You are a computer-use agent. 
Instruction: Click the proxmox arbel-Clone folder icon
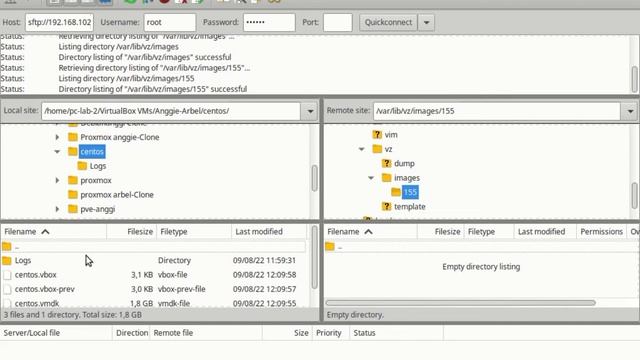pyautogui.click(x=73, y=194)
